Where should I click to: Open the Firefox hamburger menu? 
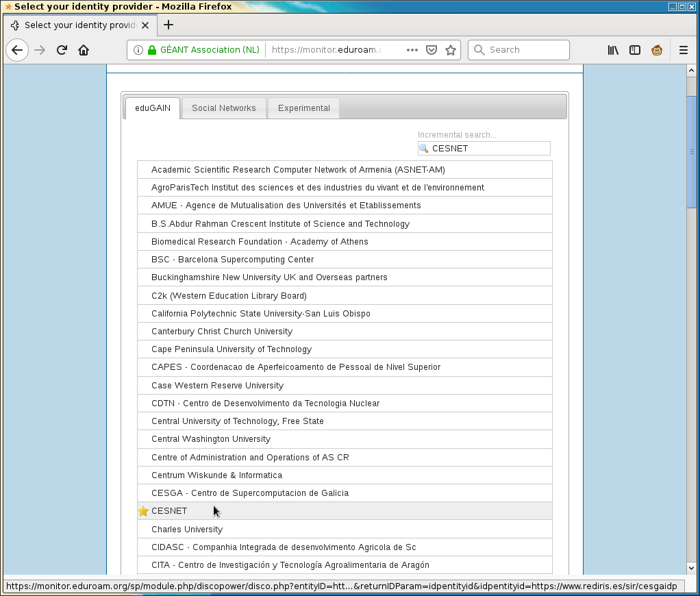click(683, 50)
